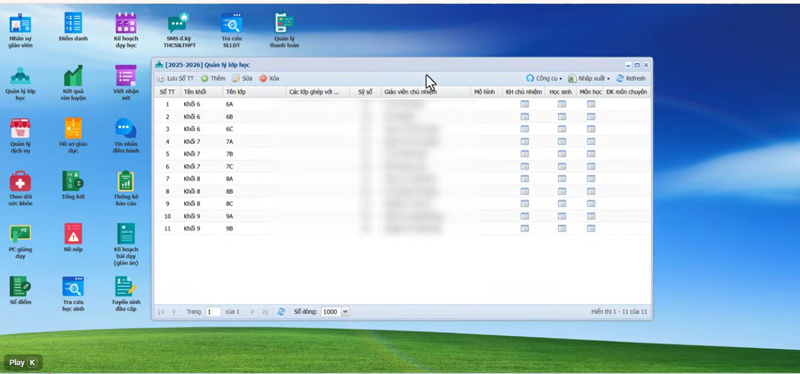The width and height of the screenshot is (800, 374).
Task: Sort by the Tên khối column header
Action: coord(202,92)
